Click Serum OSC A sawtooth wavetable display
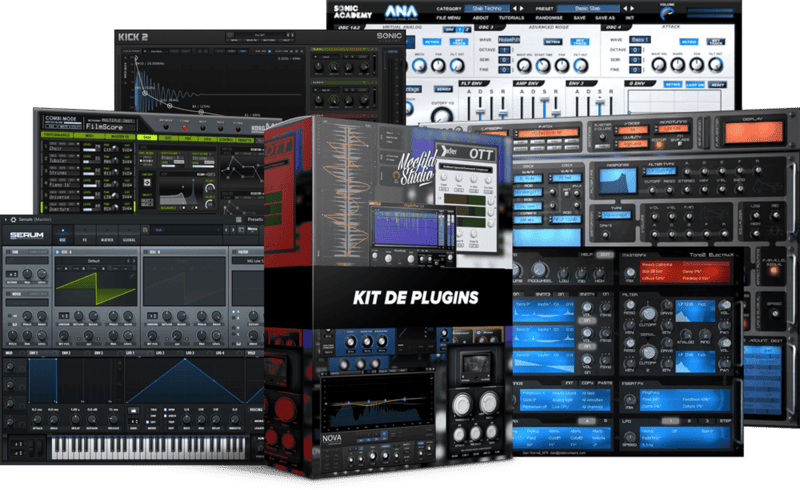This screenshot has width=800, height=490. 96,287
